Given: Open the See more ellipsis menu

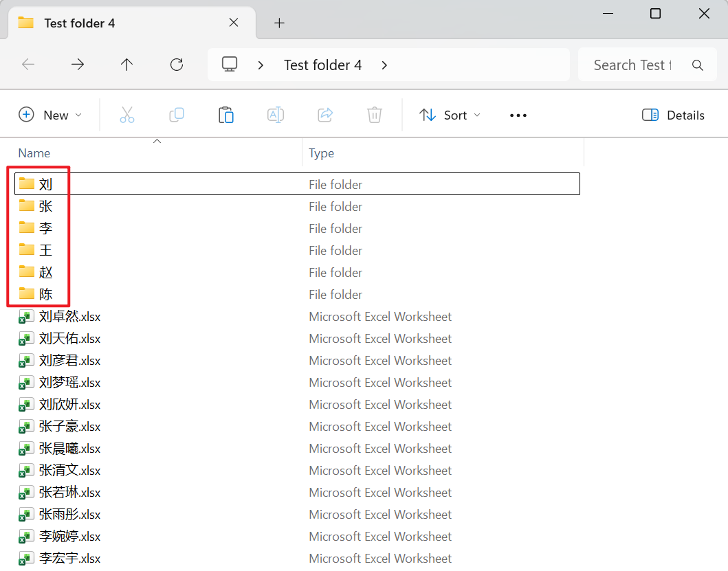Looking at the screenshot, I should tap(518, 115).
